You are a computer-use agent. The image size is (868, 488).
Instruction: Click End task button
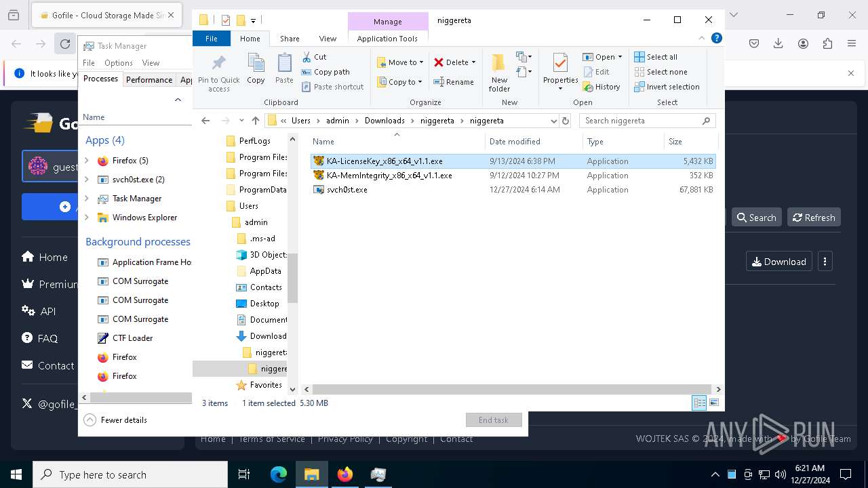click(x=494, y=420)
